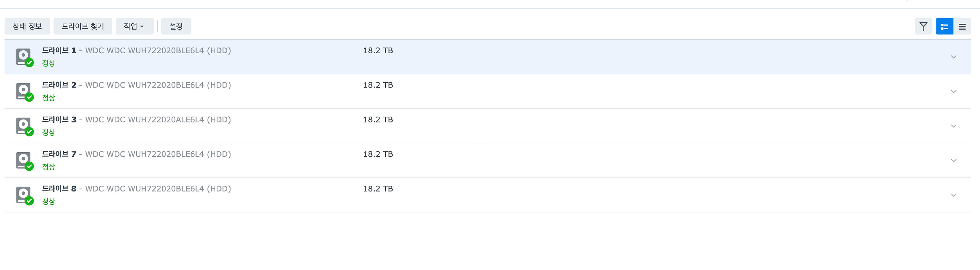Expand 드라이브 3 details chevron
This screenshot has height=270, width=980.
coord(953,126)
